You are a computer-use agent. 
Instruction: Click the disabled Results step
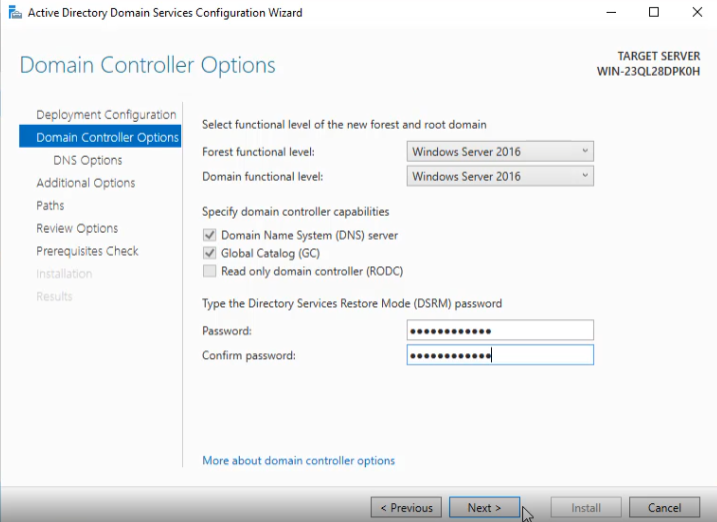(x=54, y=296)
